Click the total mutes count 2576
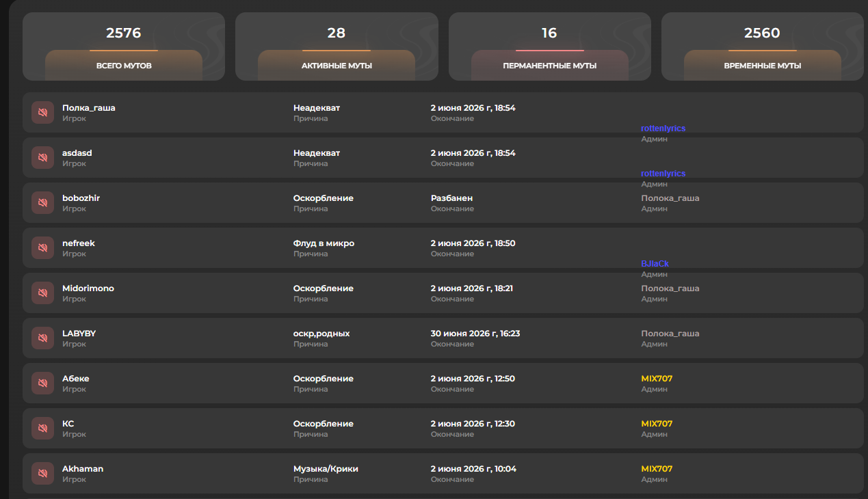Viewport: 868px width, 499px height. pos(124,33)
